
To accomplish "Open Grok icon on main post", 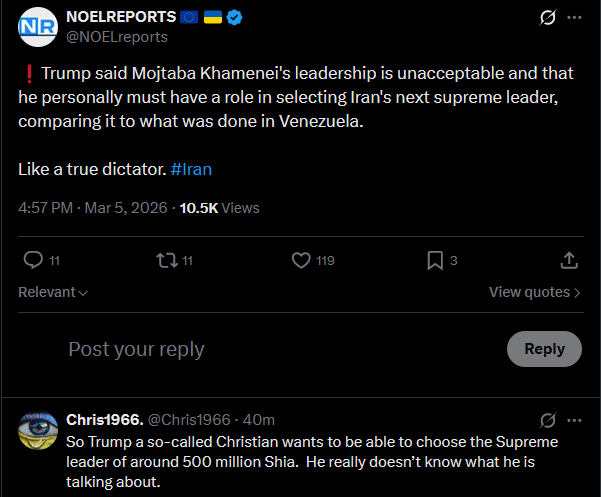I will (547, 18).
